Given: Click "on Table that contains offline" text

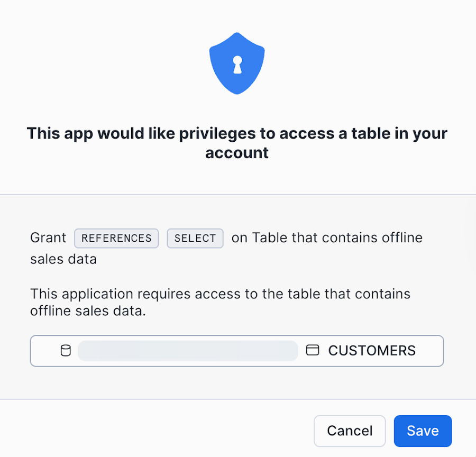Looking at the screenshot, I should pyautogui.click(x=327, y=238).
